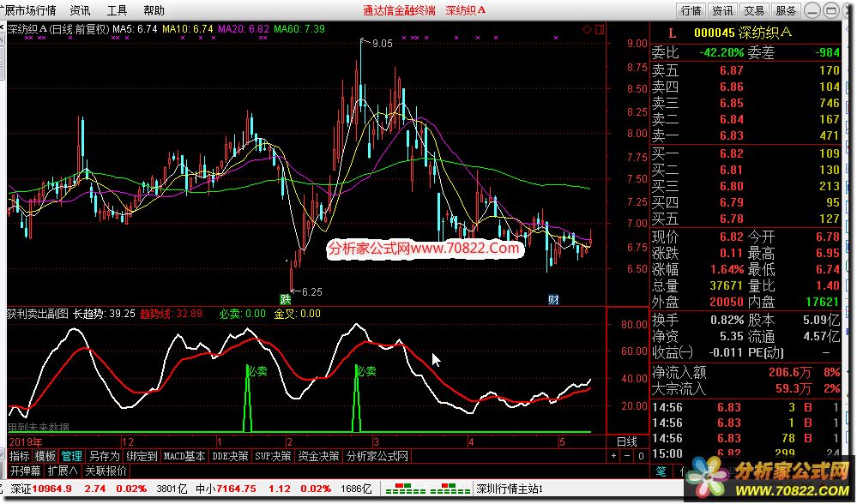Viewport: 857px width, 504px height.
Task: Click the 卖一 6.83 quote row
Action: tap(745, 135)
